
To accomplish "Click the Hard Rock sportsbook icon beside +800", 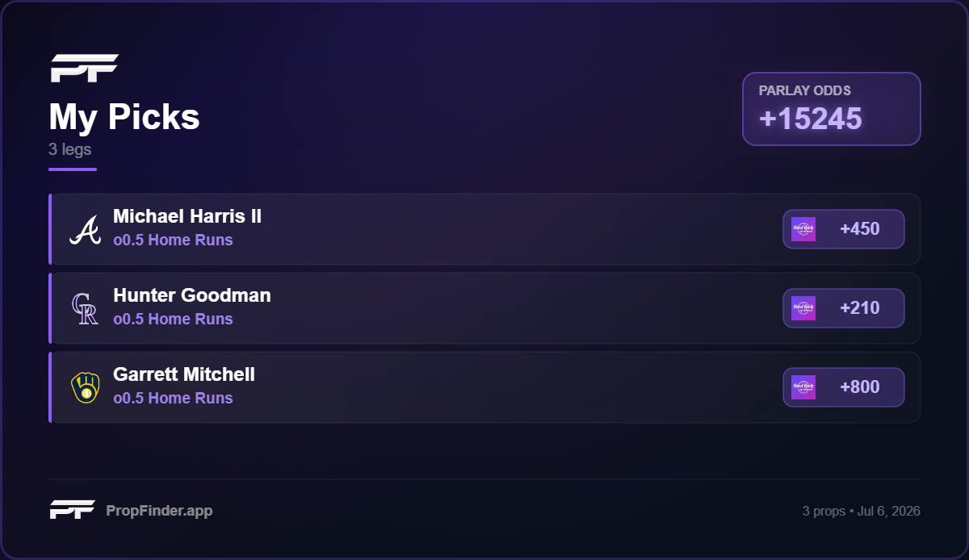I will (803, 387).
